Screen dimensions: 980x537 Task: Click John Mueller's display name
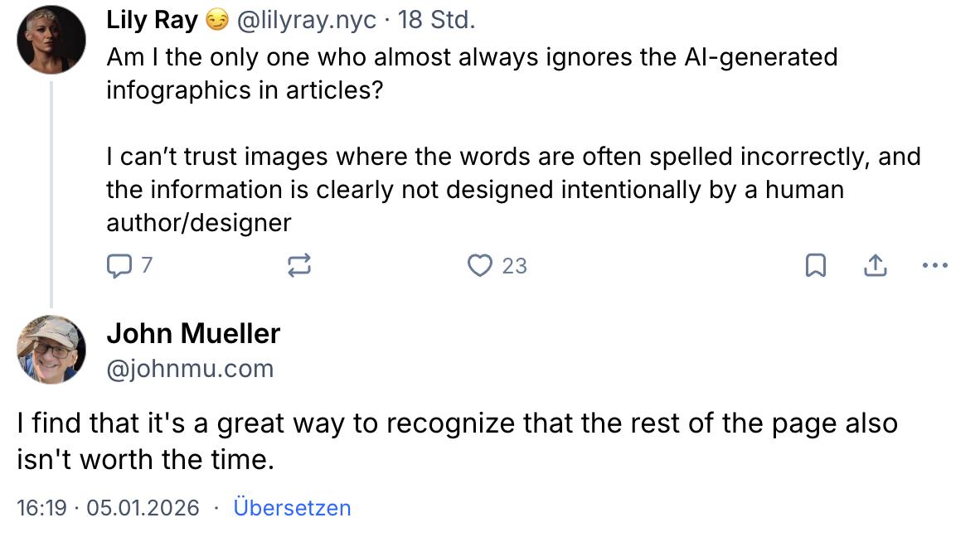pyautogui.click(x=193, y=333)
